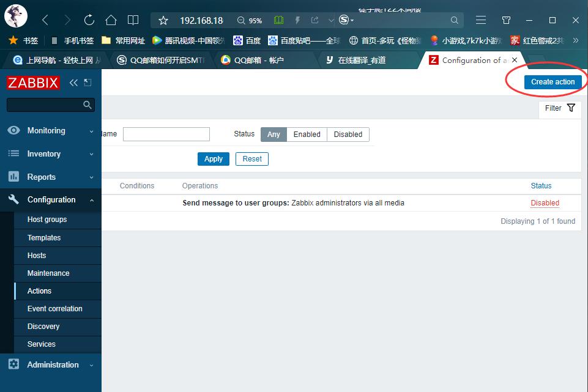Select Any status filter
Viewport: 588px width, 392px height.
tap(274, 135)
